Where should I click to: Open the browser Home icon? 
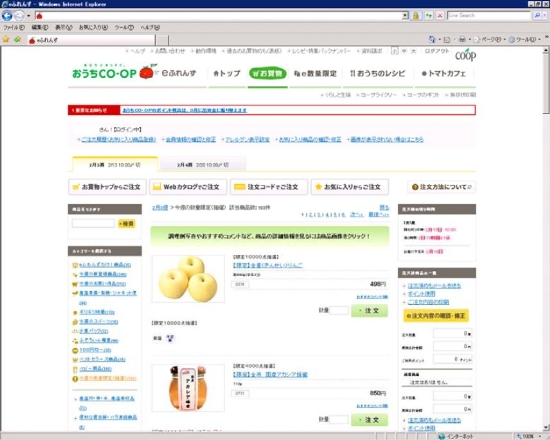[432, 39]
